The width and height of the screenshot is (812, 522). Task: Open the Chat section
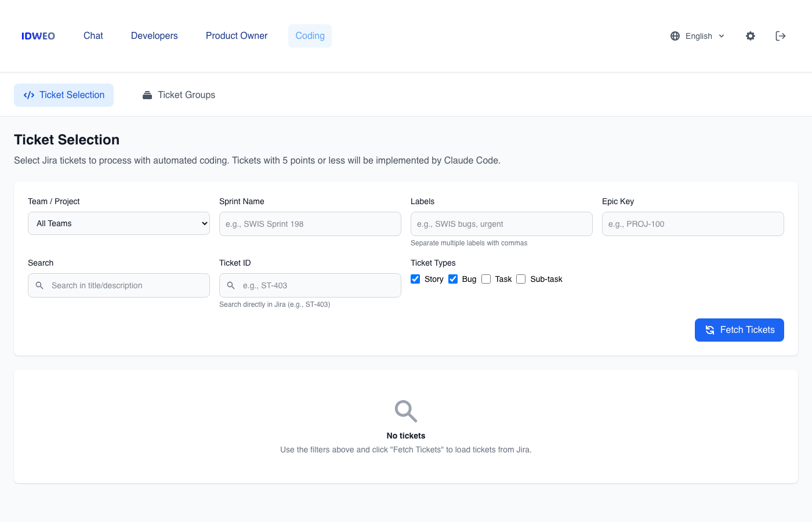pos(93,35)
